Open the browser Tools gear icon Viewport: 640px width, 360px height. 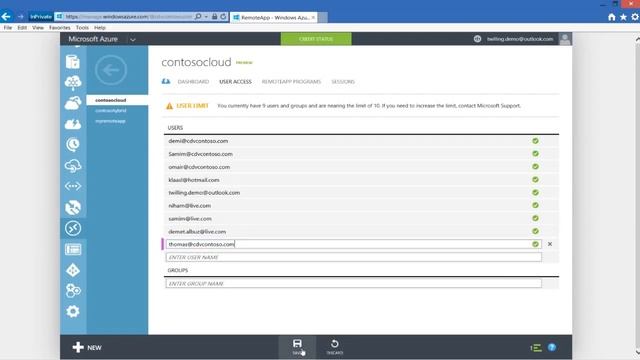click(635, 17)
